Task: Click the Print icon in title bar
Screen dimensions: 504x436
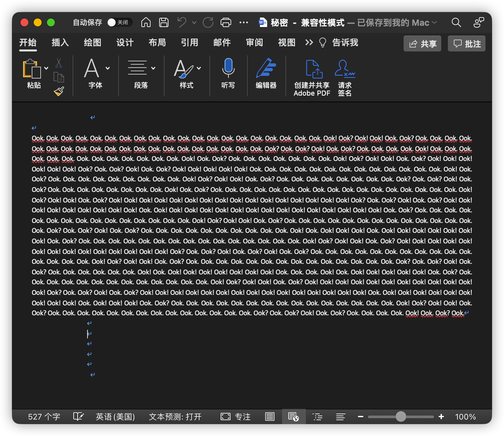Action: tap(226, 22)
